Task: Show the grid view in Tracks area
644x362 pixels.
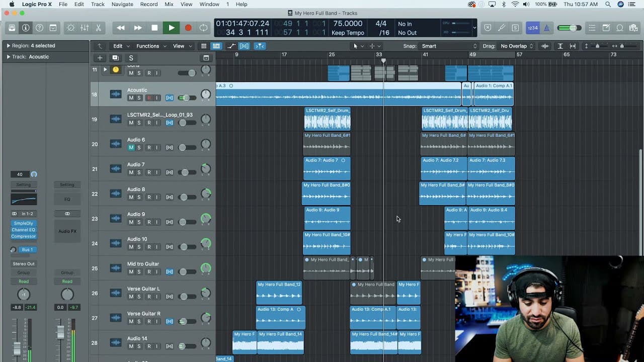Action: click(204, 46)
